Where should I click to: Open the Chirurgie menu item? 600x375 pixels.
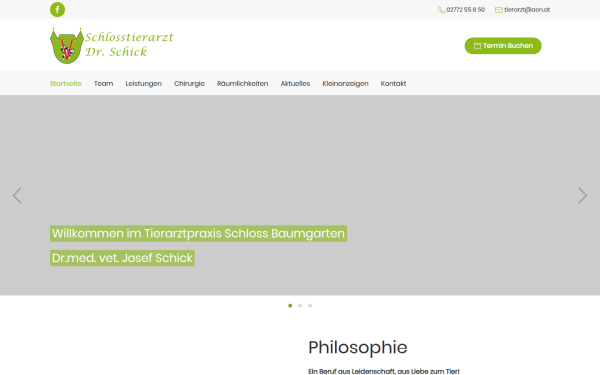[x=189, y=83]
